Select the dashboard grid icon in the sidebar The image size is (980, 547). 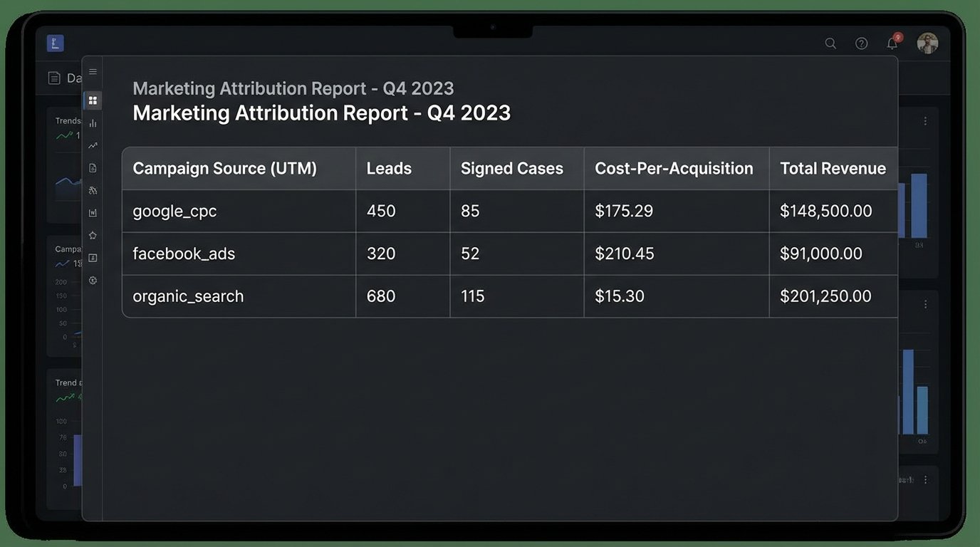tap(93, 100)
